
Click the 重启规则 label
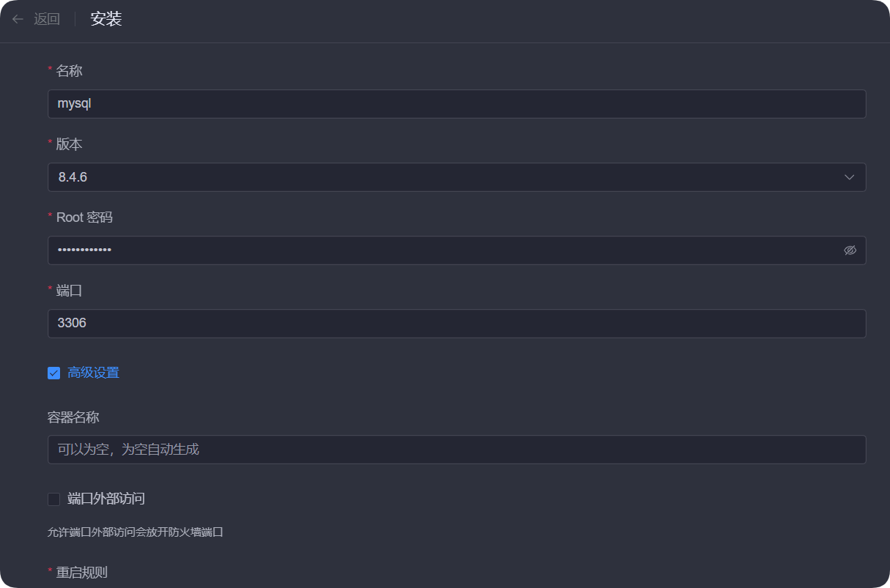pos(81,572)
